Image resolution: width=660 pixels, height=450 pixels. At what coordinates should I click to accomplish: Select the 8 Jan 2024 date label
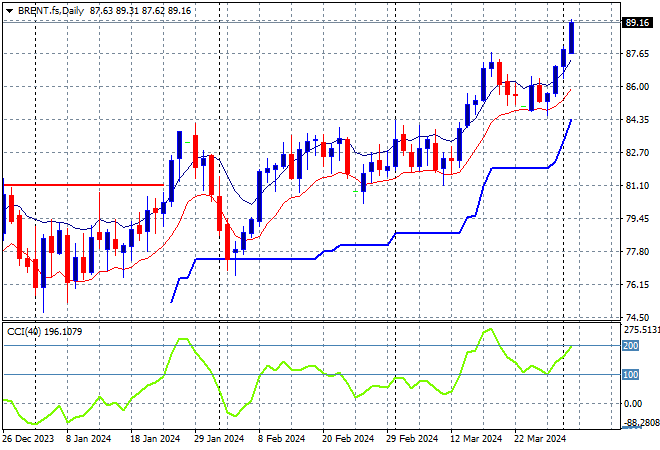pos(88,439)
